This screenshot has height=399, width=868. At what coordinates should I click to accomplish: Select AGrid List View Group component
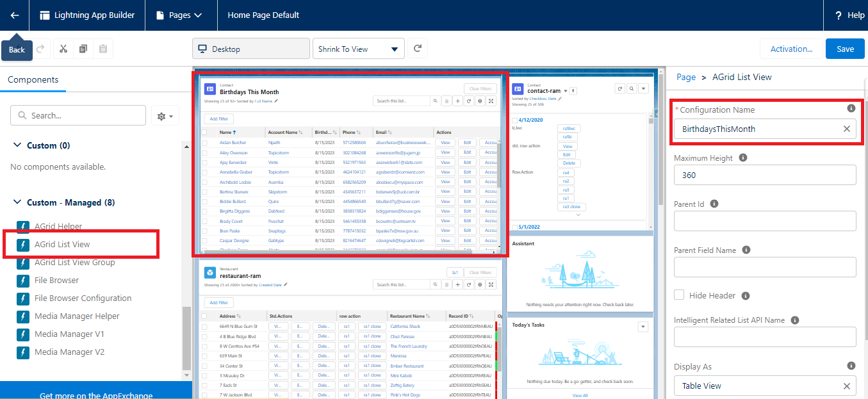tap(74, 262)
